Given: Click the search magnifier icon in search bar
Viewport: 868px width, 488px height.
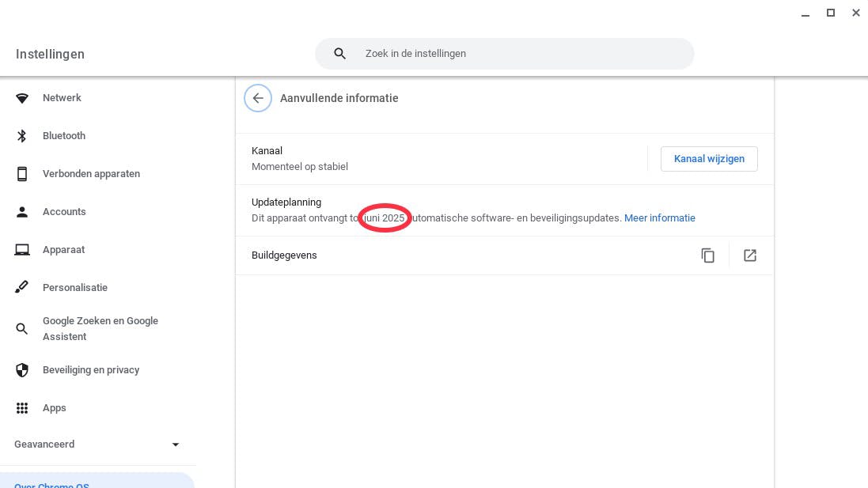Looking at the screenshot, I should (x=339, y=54).
